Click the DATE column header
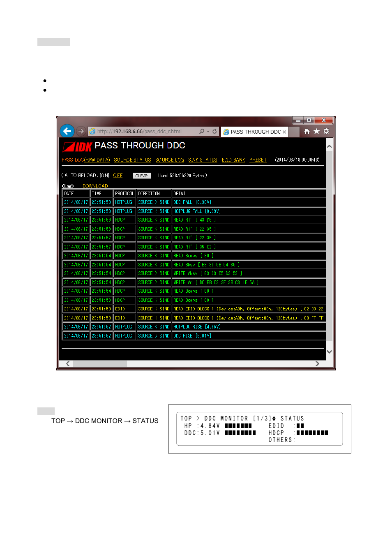This screenshot has width=392, height=555. [x=76, y=194]
